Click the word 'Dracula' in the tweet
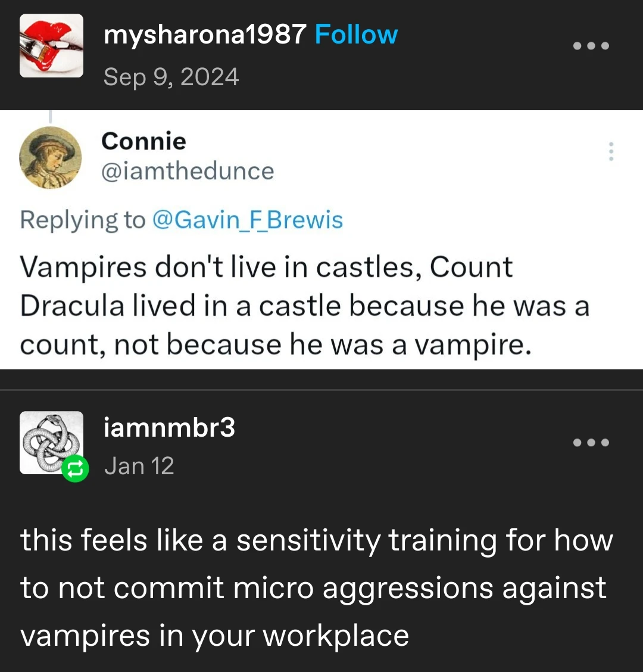 pyautogui.click(x=74, y=306)
